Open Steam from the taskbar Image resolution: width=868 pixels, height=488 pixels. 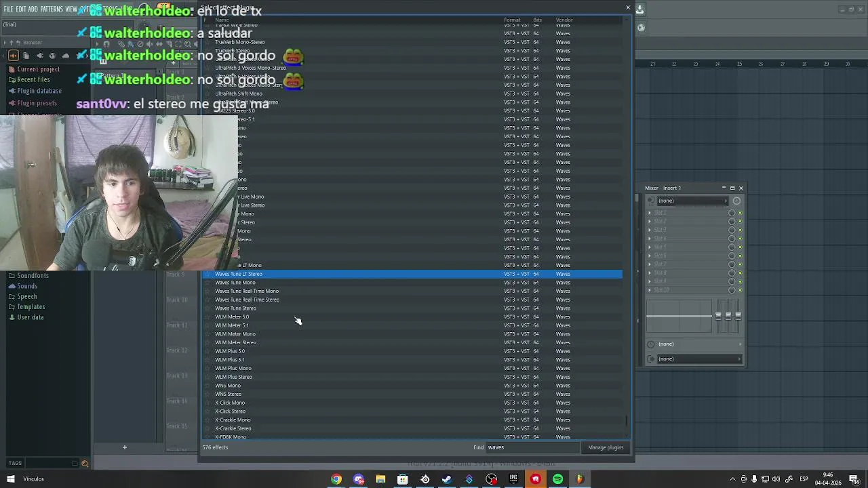click(x=447, y=479)
